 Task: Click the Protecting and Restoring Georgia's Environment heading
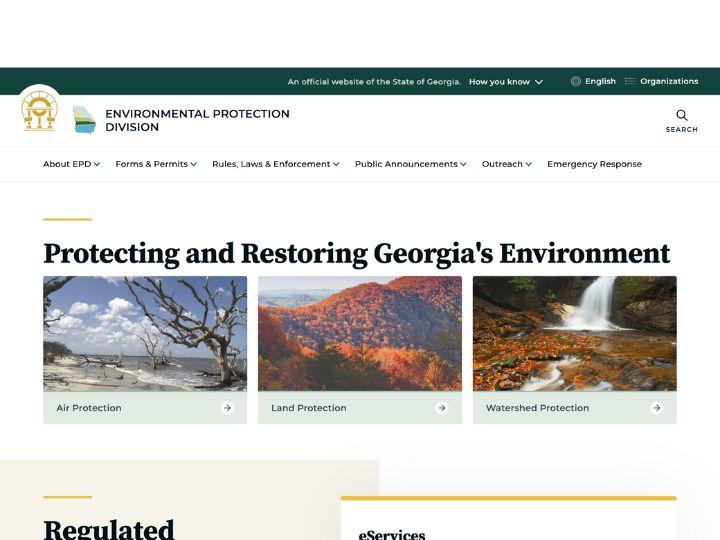(356, 254)
